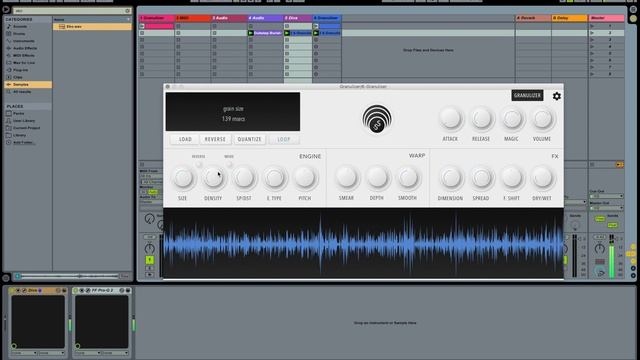Click the PITCH knob
Viewport: 640px width, 360px height.
pyautogui.click(x=304, y=178)
